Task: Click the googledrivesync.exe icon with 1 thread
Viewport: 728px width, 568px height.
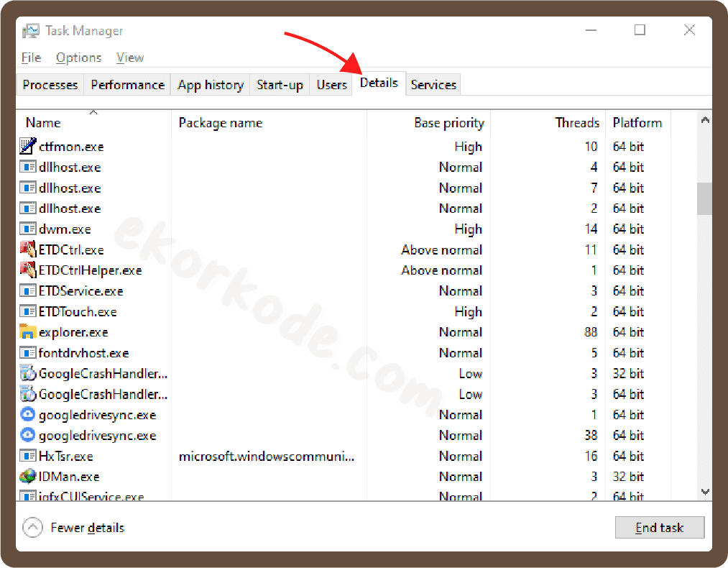Action: tap(28, 414)
